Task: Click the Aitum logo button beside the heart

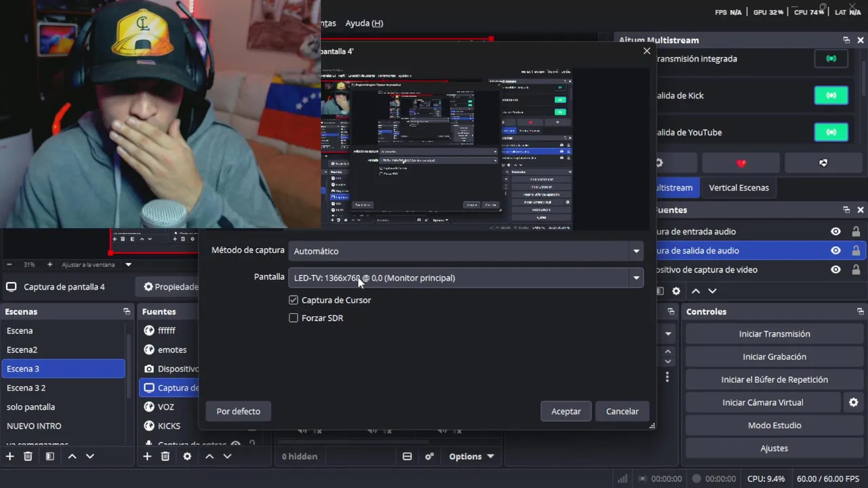Action: 823,163
